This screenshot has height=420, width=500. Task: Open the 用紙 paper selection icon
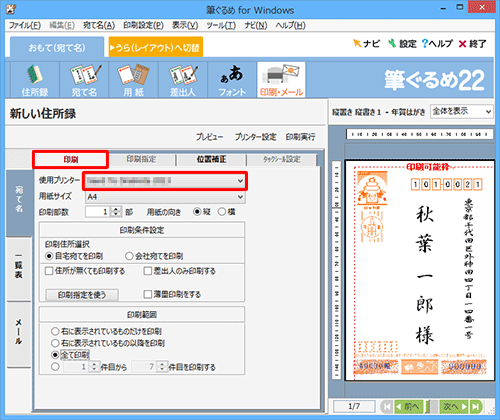pyautogui.click(x=134, y=80)
